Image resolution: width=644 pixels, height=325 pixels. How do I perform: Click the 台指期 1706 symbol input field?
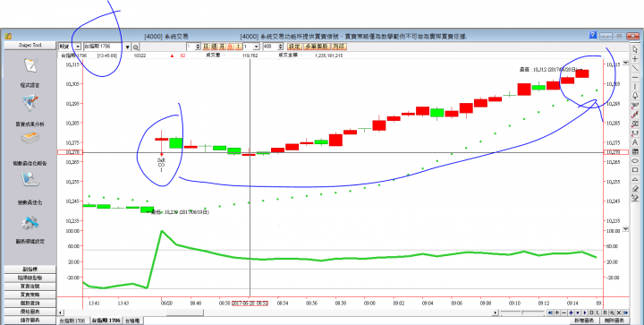coord(103,47)
